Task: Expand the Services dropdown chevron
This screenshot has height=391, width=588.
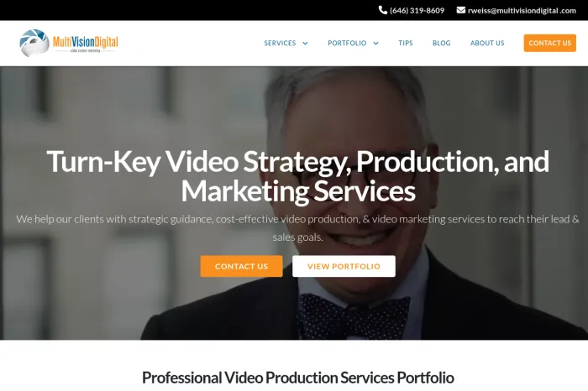Action: tap(305, 43)
